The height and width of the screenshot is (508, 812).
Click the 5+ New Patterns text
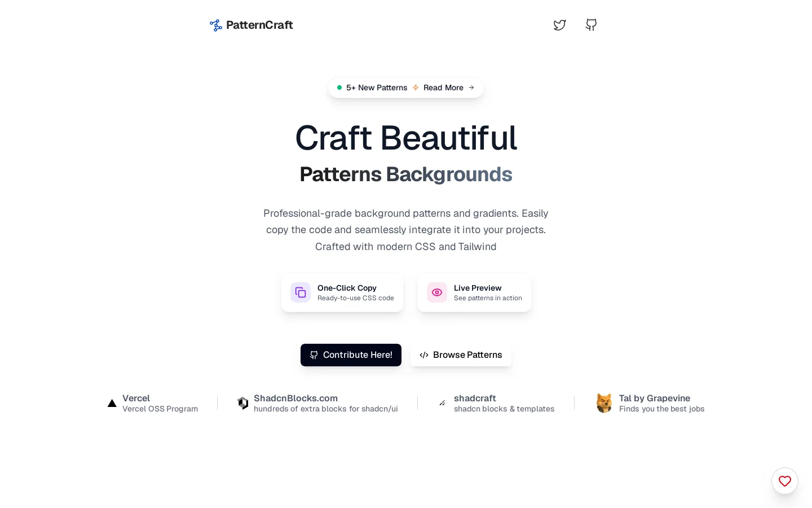click(377, 87)
